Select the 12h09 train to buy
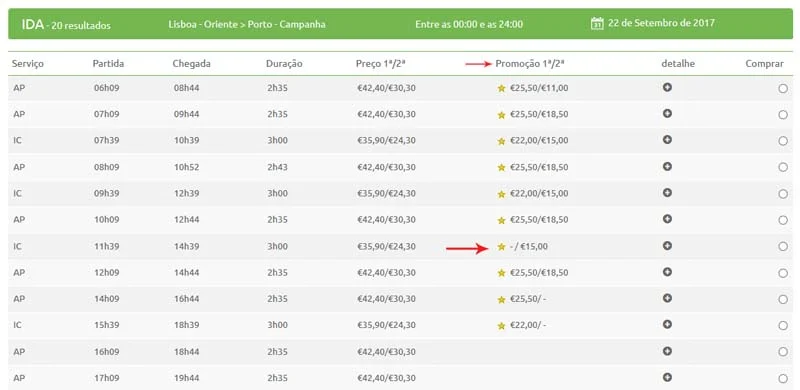This screenshot has width=800, height=390. pyautogui.click(x=783, y=273)
